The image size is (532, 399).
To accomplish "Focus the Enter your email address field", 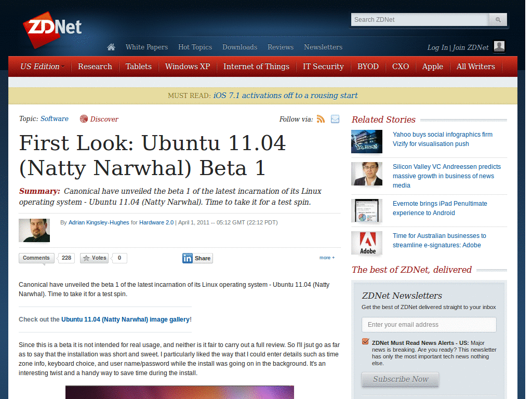I will coord(429,325).
